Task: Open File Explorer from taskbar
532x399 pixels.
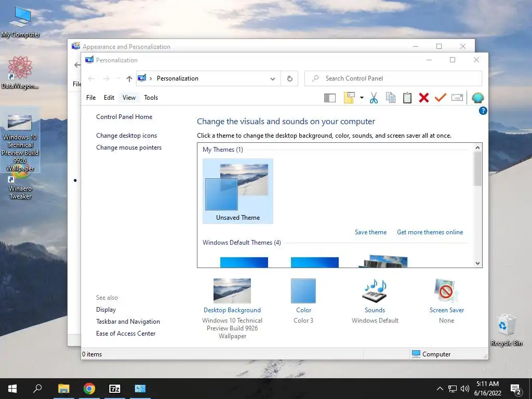Action: point(63,389)
